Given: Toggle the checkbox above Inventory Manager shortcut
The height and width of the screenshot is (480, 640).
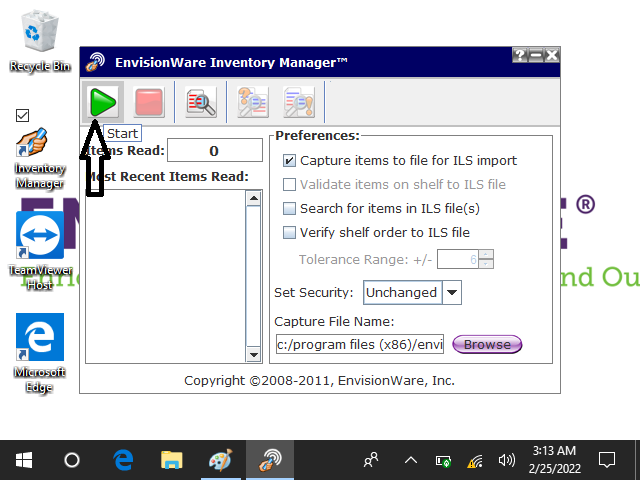Looking at the screenshot, I should (22, 116).
